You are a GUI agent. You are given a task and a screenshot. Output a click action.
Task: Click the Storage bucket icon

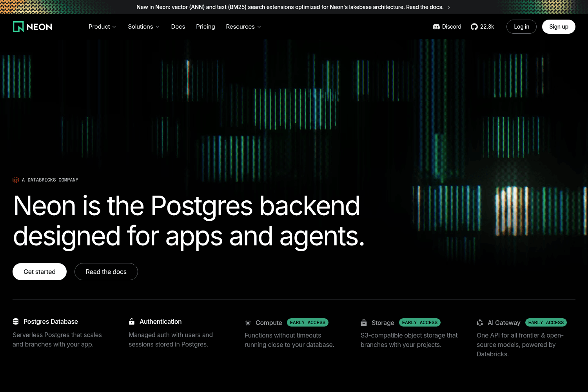364,323
